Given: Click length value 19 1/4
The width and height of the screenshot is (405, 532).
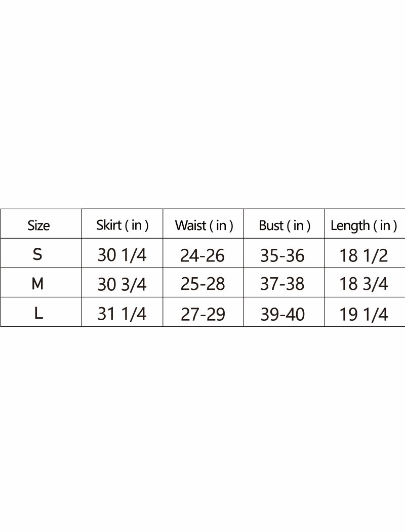Looking at the screenshot, I should pos(364,314).
